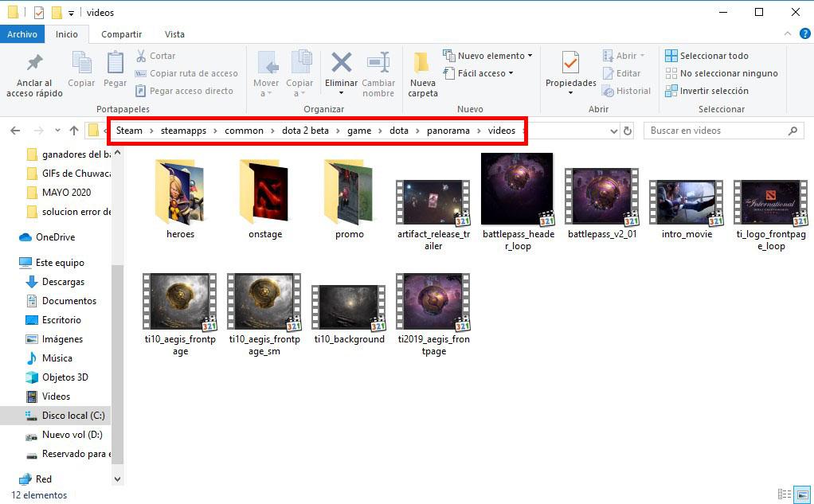Click navigation pane scrollbar down arrow

coord(117,479)
